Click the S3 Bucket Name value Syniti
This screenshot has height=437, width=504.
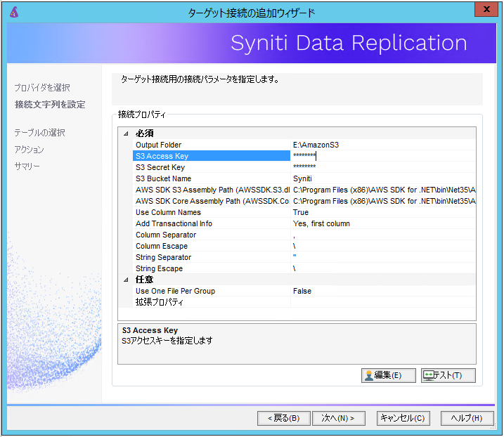click(x=383, y=178)
